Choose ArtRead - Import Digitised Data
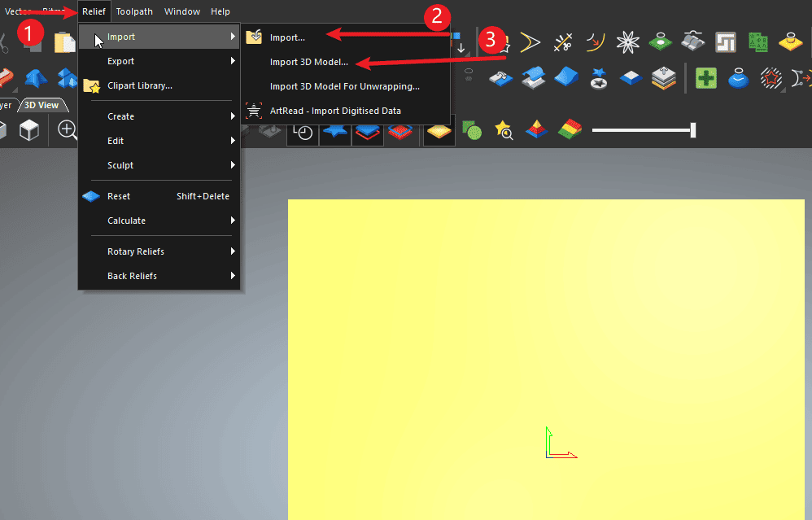The width and height of the screenshot is (812, 520). [x=335, y=111]
